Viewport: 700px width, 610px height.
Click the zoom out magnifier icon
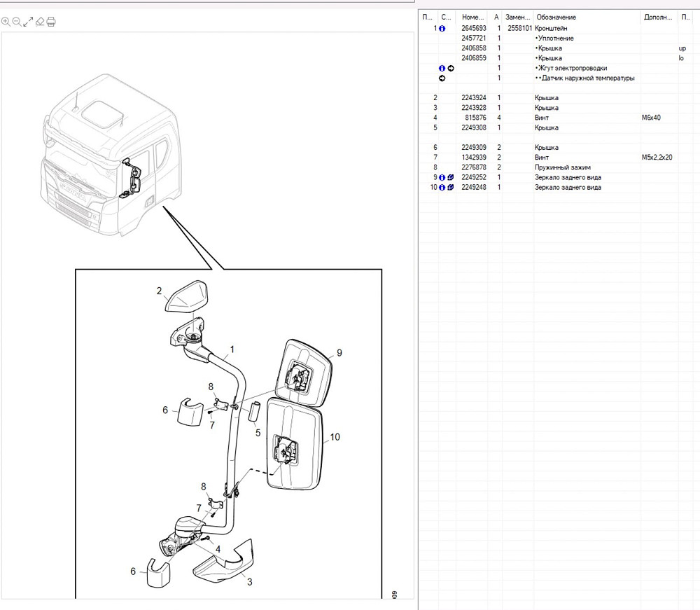[17, 22]
